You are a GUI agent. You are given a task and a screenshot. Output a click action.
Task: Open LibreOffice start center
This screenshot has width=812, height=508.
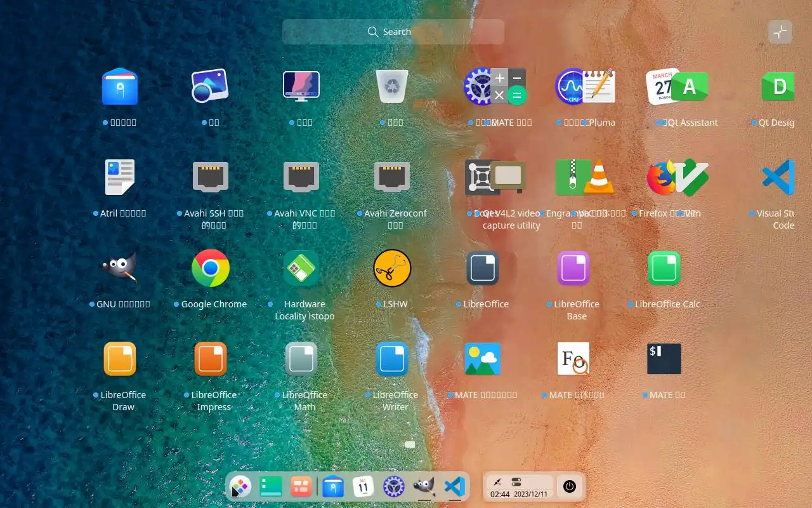[483, 268]
